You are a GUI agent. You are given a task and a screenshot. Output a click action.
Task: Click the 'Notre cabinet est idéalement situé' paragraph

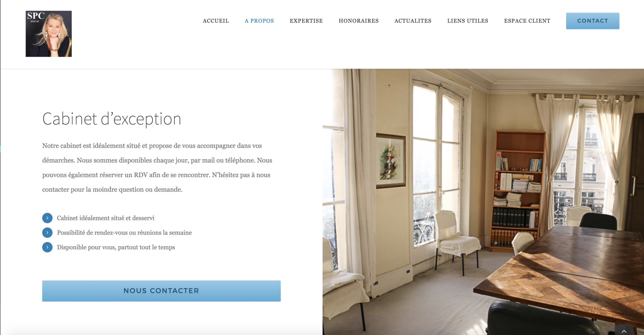[x=157, y=167]
